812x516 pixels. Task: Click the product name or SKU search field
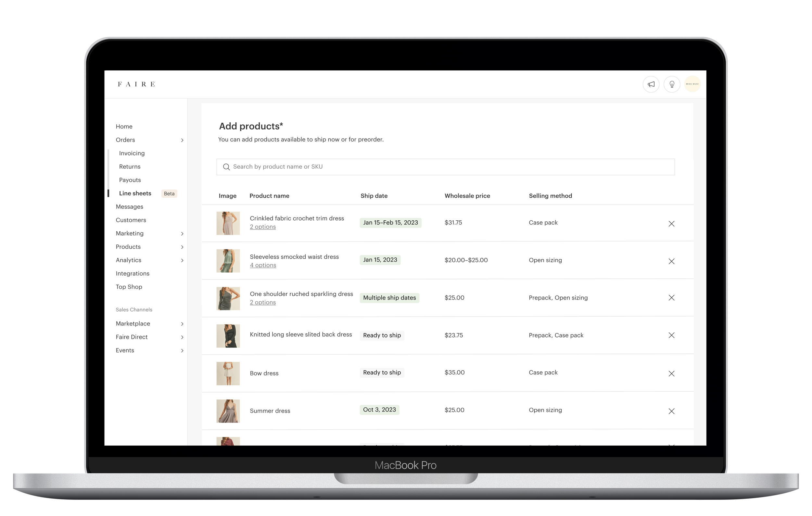coord(445,167)
